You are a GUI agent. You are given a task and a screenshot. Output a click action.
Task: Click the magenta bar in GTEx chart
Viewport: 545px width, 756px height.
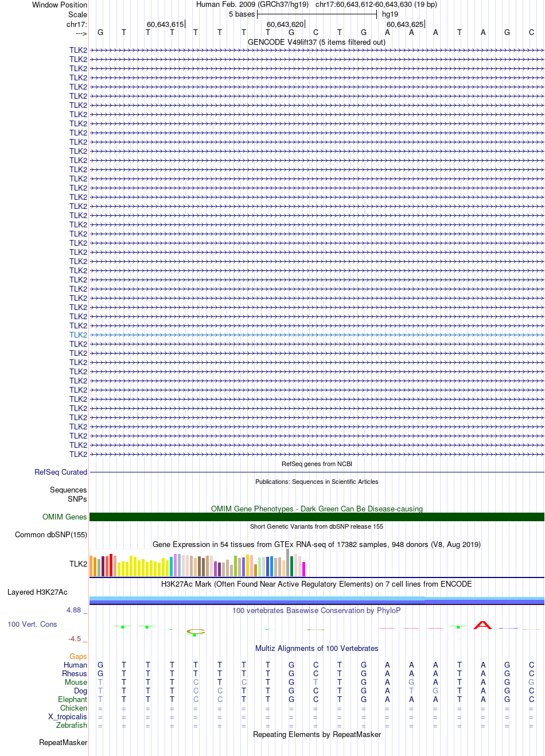(303, 569)
